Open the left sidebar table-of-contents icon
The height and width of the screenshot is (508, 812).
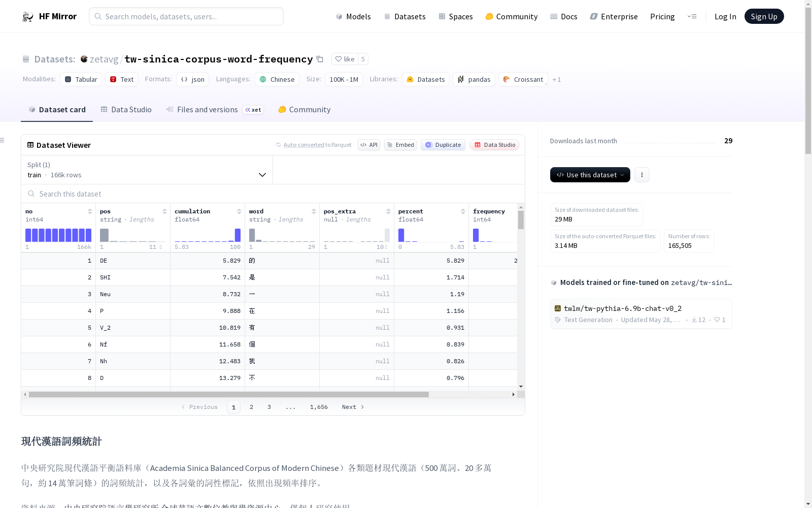pyautogui.click(x=3, y=140)
